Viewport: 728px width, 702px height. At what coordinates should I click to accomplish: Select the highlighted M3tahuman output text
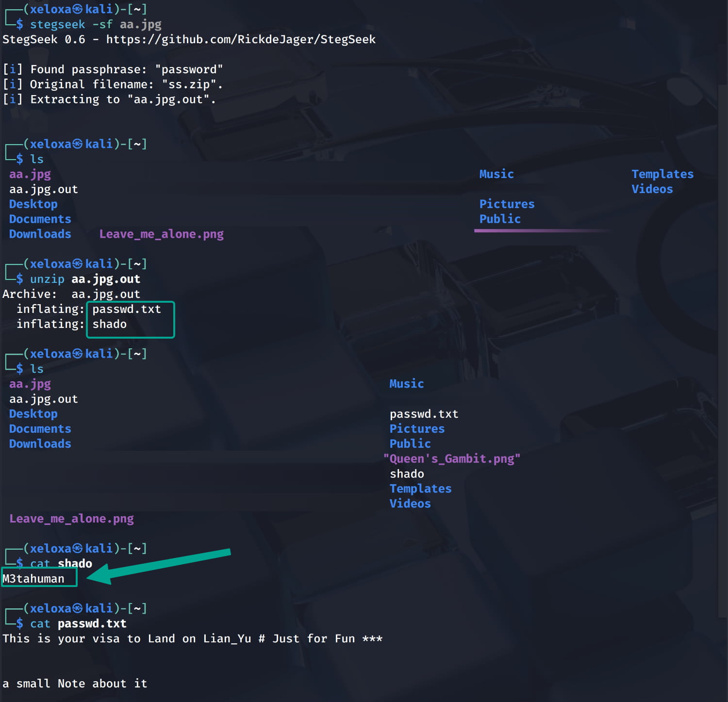coord(33,579)
